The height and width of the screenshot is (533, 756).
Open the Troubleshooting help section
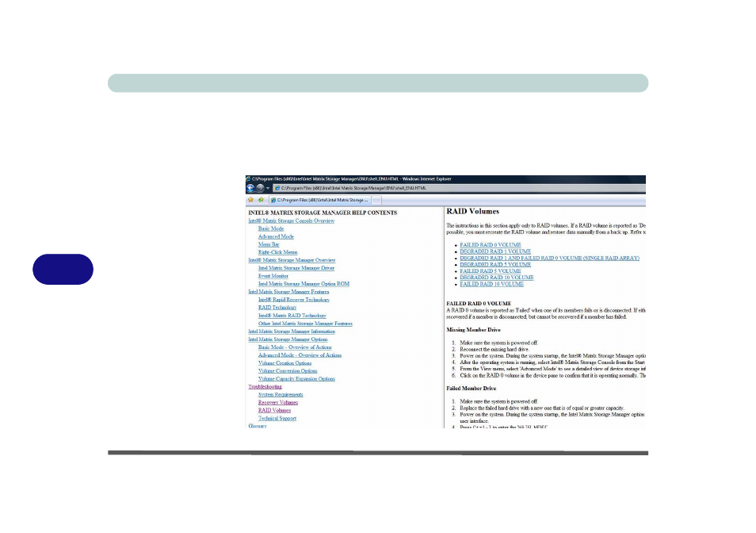(x=265, y=387)
